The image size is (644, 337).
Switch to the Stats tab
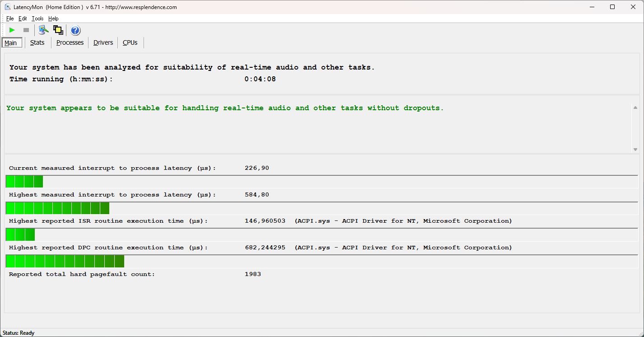37,42
